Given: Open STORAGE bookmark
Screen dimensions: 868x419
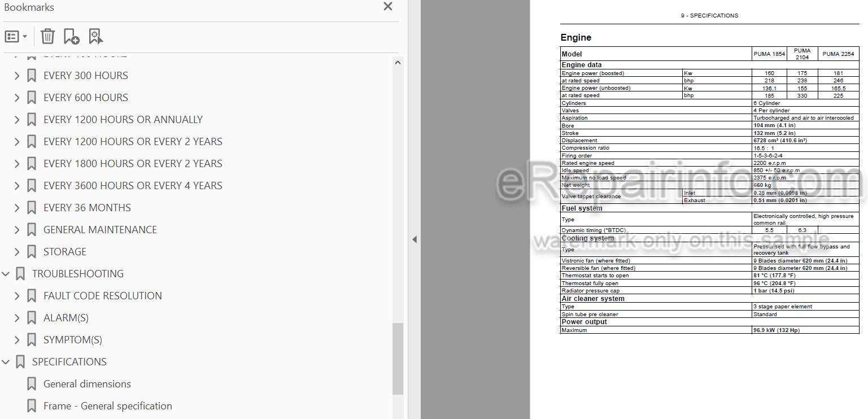Looking at the screenshot, I should pos(65,252).
